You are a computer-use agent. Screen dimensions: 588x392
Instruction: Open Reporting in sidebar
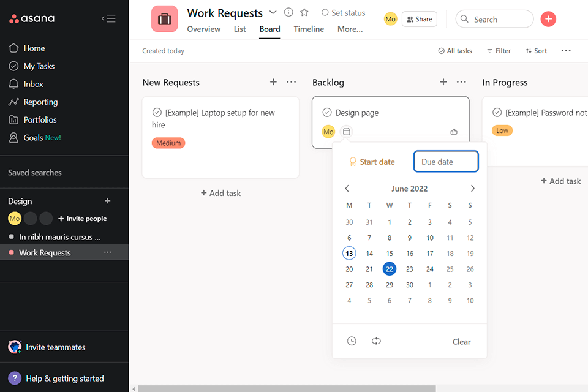tap(33, 102)
